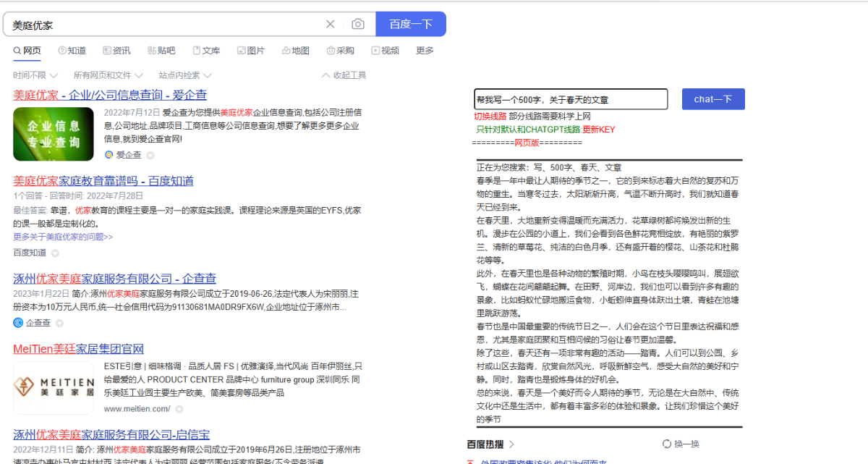The image size is (868, 464).
Task: Open the 百度热搜 heading
Action: [485, 444]
